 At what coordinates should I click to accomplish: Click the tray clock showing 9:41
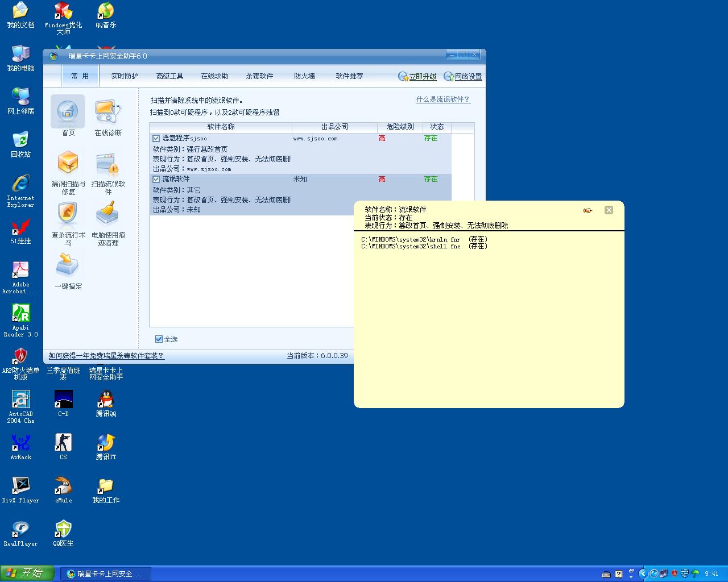[x=712, y=574]
